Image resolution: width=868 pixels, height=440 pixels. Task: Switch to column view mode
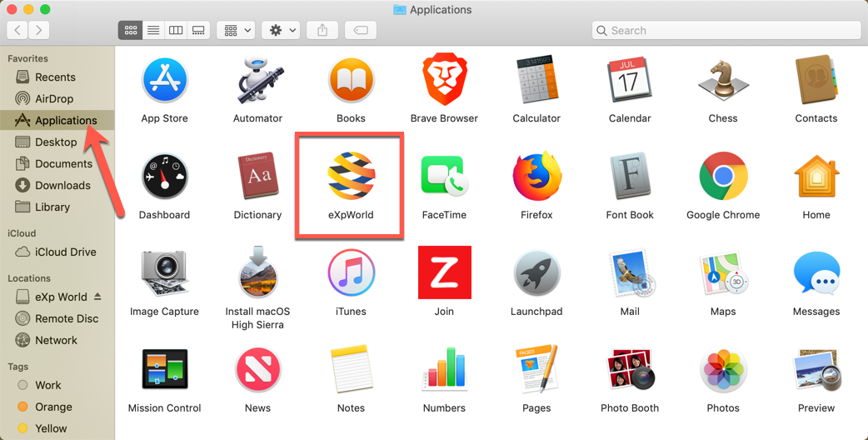[176, 31]
